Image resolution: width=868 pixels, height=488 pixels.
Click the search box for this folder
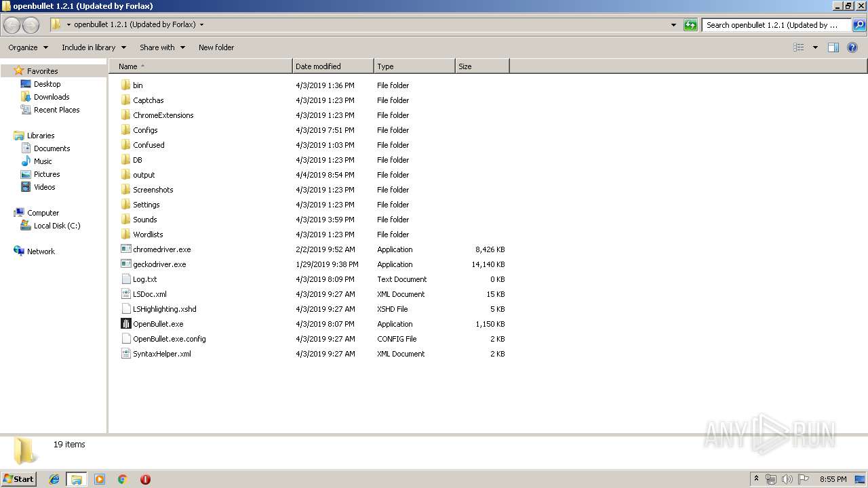[776, 25]
